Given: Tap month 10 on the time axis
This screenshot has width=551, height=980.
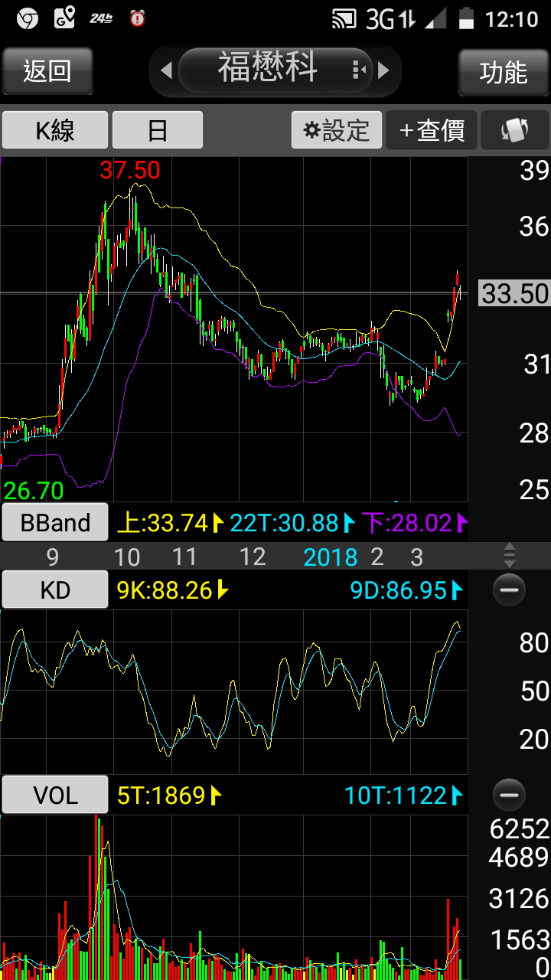Looking at the screenshot, I should pos(127,557).
